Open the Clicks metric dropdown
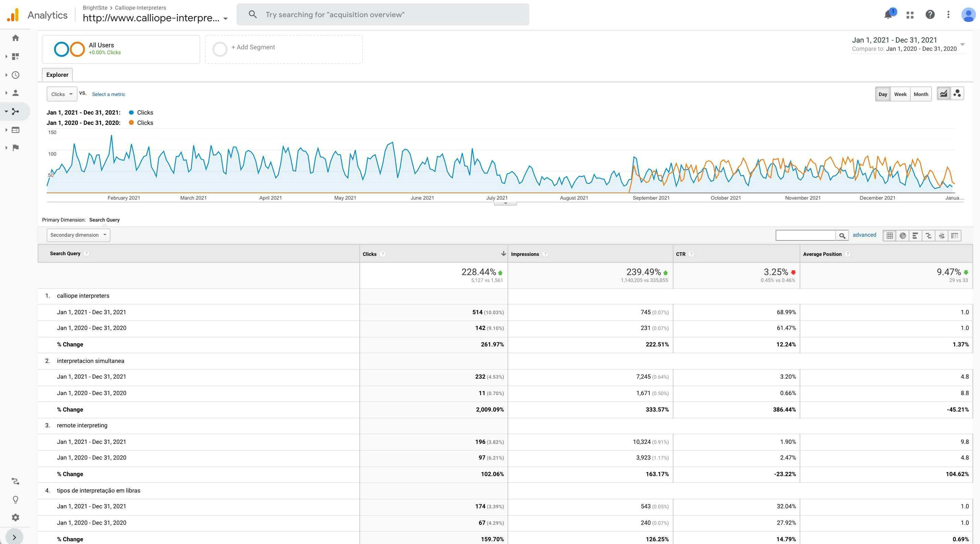 click(62, 94)
